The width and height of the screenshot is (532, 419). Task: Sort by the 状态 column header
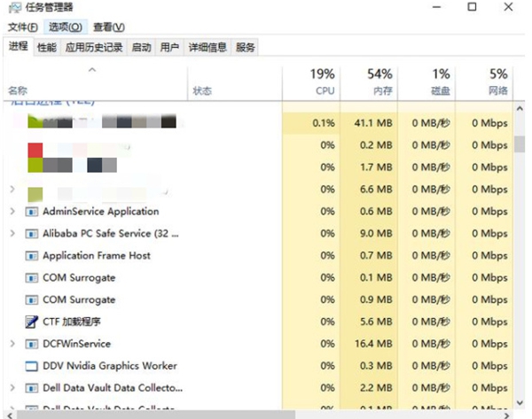pos(235,83)
